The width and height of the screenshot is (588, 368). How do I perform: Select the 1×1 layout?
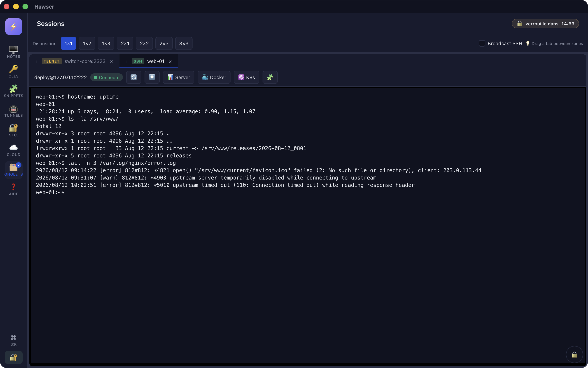[x=69, y=43]
